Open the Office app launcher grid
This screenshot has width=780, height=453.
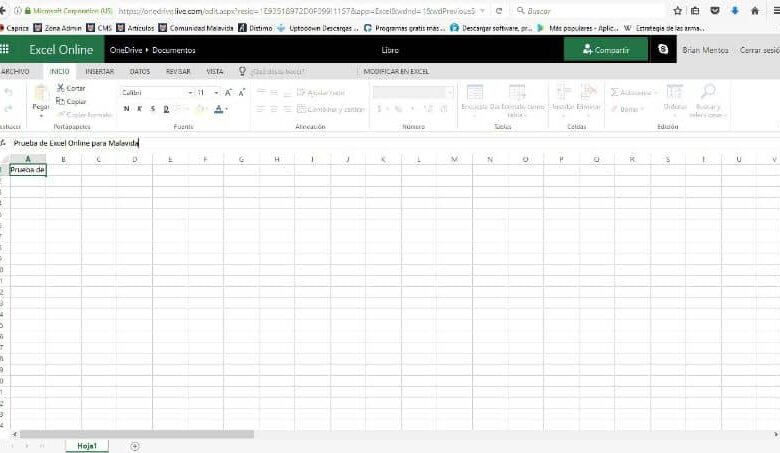(4, 49)
